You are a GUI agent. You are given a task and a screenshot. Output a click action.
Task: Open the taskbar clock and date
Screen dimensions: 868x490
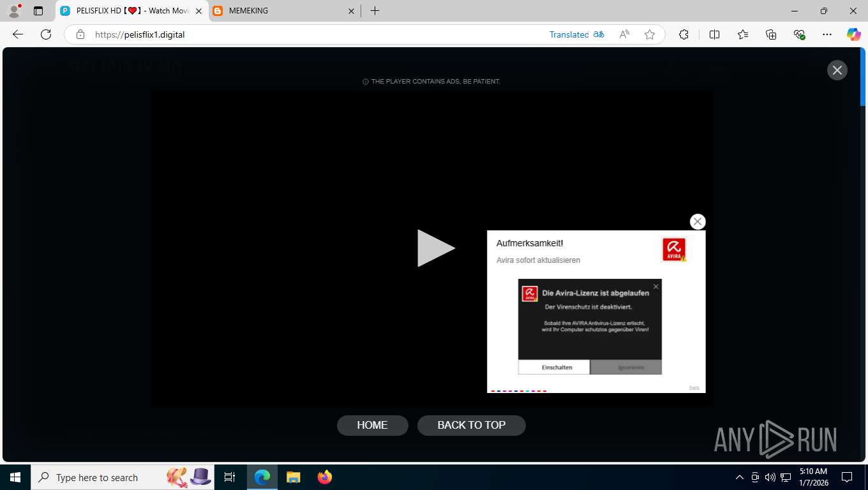click(812, 477)
